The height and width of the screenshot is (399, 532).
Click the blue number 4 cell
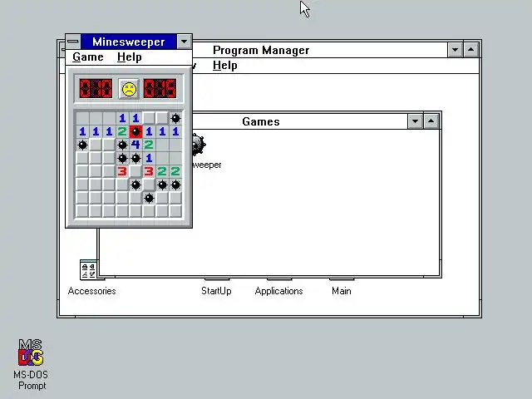tap(135, 145)
